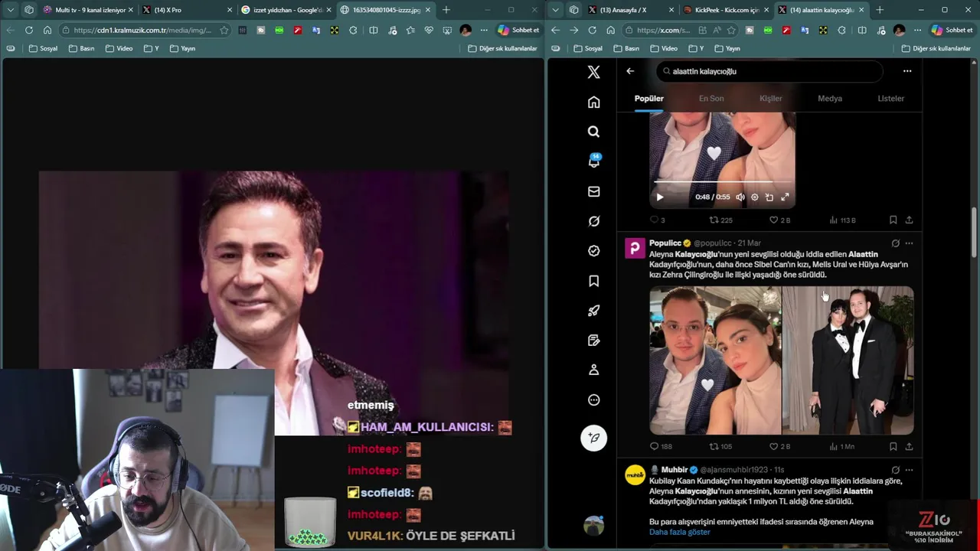
Task: Open Diğer sık kullanılanlar in right browser
Action: tap(937, 48)
